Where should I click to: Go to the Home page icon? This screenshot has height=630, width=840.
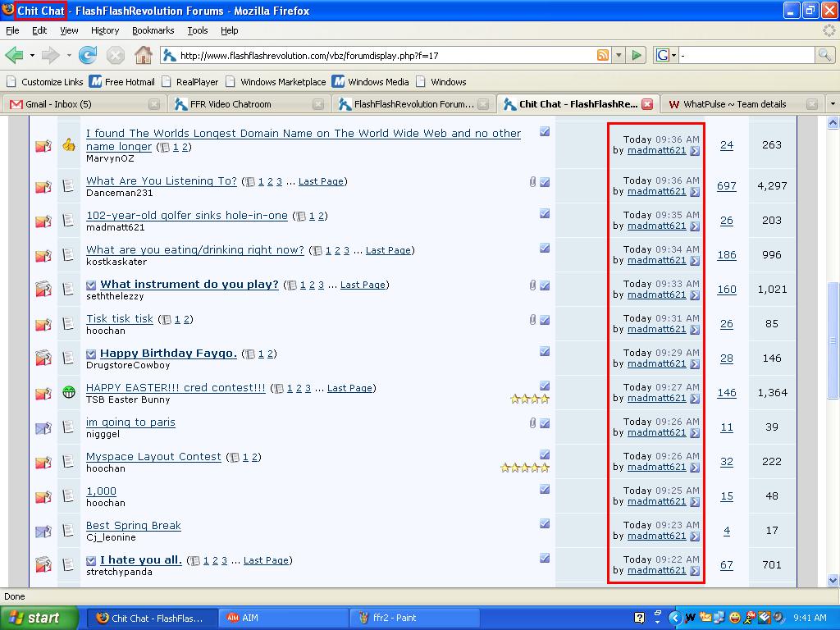[143, 55]
